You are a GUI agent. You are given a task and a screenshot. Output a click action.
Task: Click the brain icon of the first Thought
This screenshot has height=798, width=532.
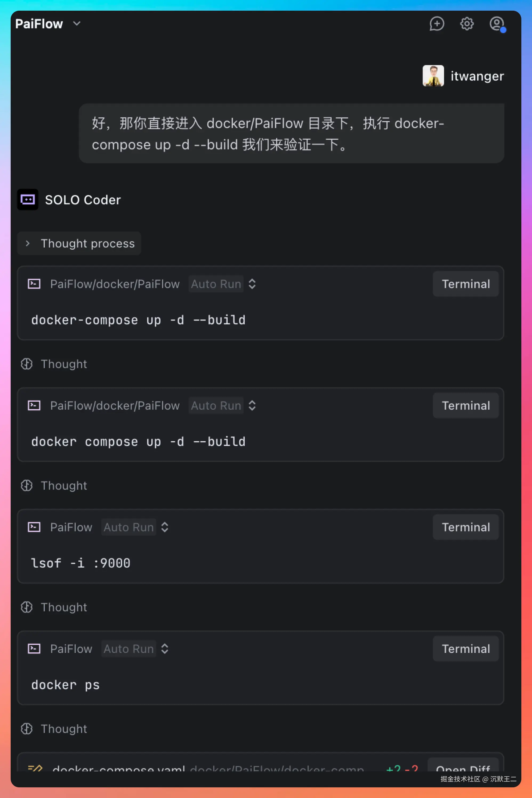click(x=27, y=364)
